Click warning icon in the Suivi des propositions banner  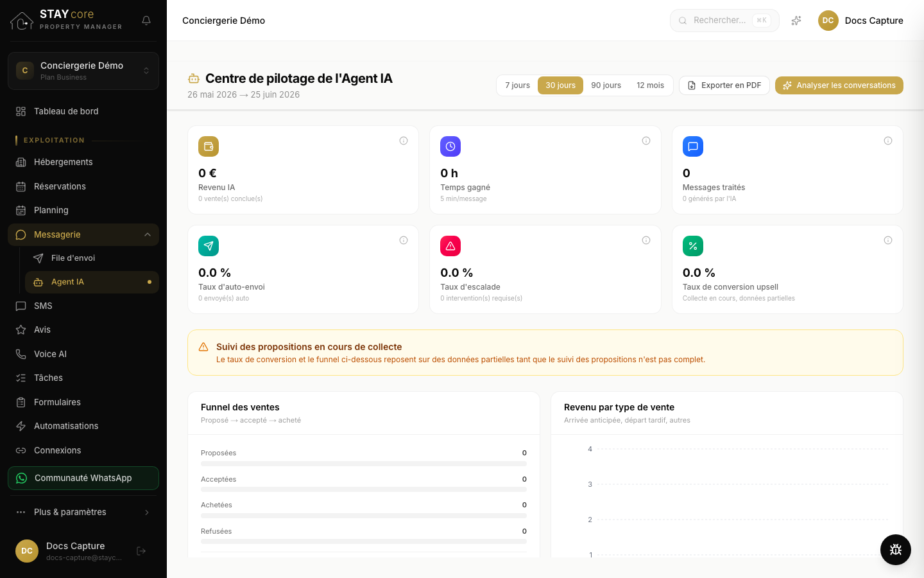(x=203, y=347)
